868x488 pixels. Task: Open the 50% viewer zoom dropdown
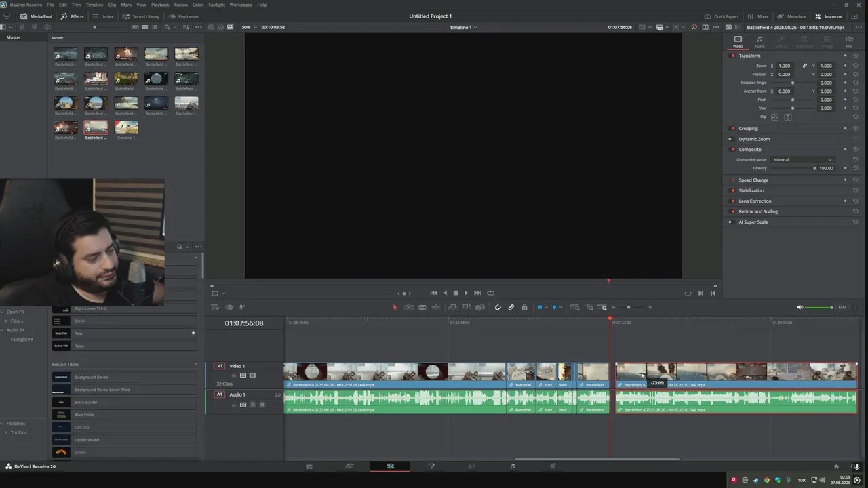pos(250,27)
